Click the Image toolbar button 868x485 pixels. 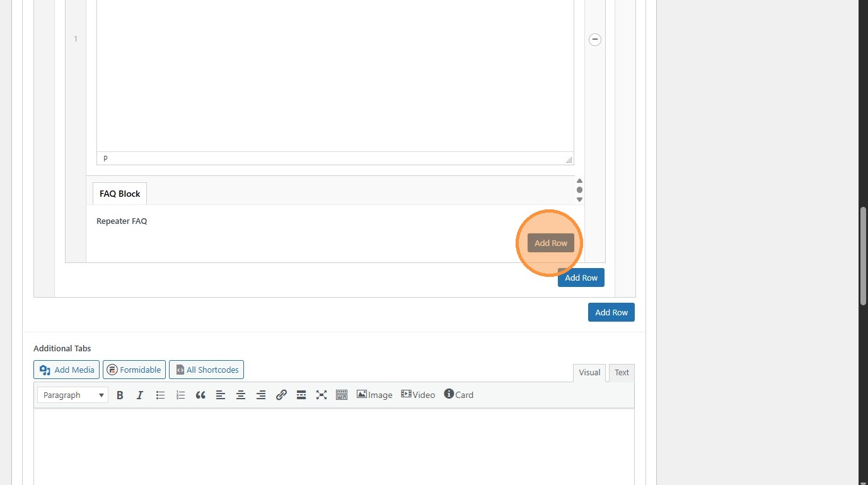coord(374,395)
